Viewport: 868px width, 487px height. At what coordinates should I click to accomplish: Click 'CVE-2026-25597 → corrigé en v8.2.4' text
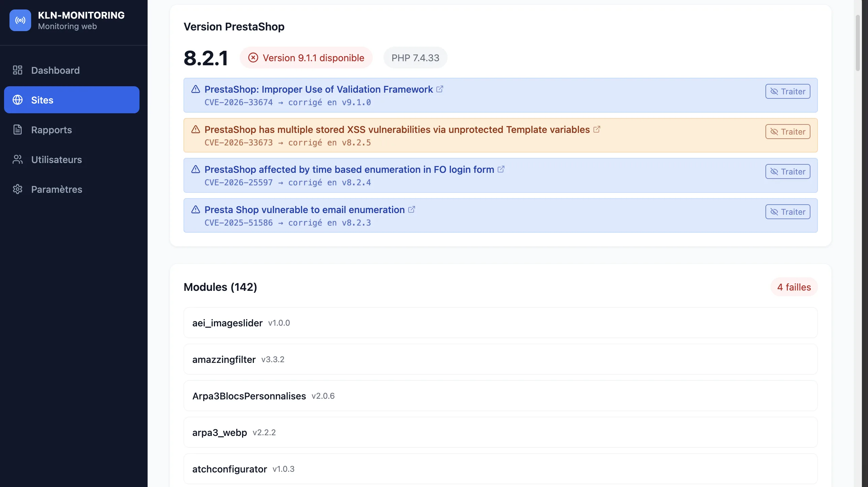[288, 183]
